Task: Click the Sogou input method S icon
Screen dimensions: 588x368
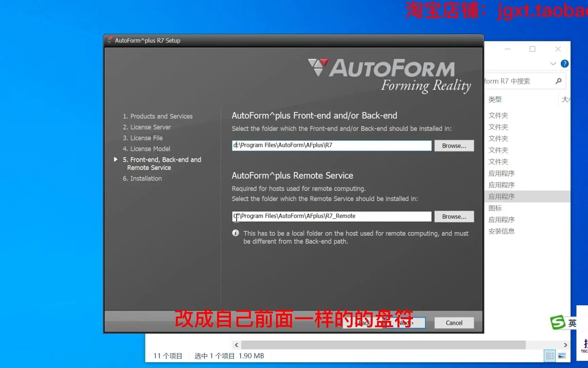Action: pyautogui.click(x=558, y=322)
